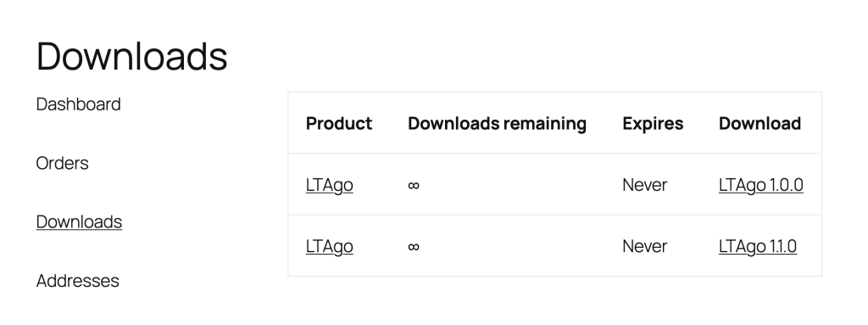The image size is (868, 325).
Task: Download the LTAgo 1.1.0 file
Action: (757, 246)
